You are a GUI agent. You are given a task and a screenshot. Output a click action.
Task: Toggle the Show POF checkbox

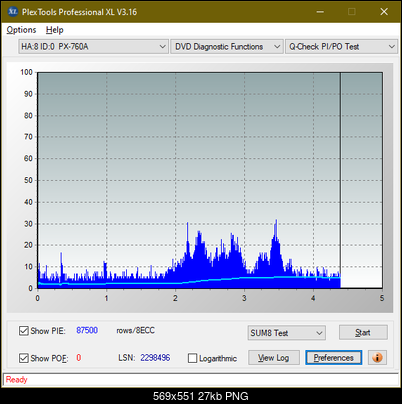[x=24, y=358]
